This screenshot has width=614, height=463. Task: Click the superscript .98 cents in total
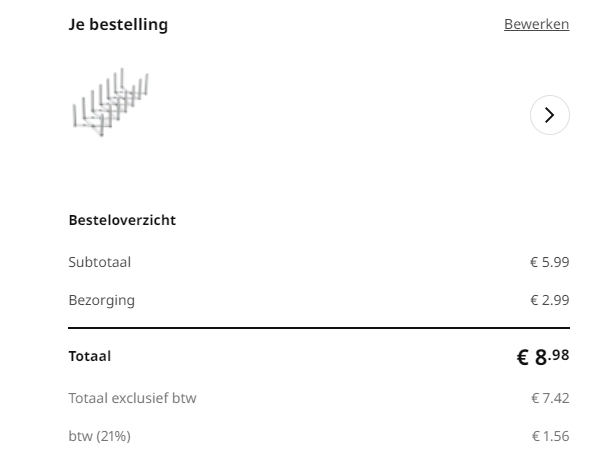[x=560, y=353]
